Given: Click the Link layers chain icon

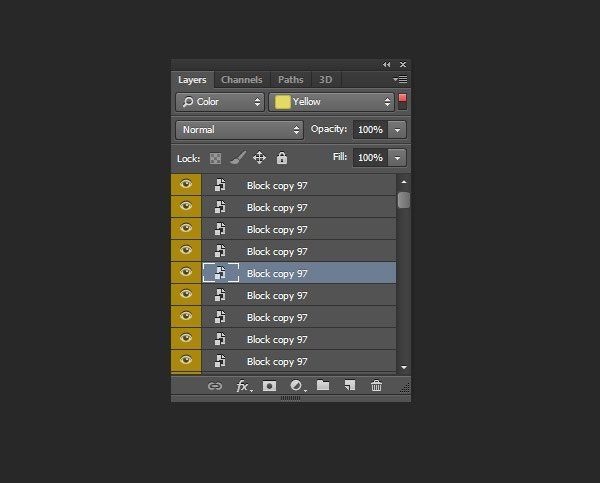Looking at the screenshot, I should pos(215,386).
